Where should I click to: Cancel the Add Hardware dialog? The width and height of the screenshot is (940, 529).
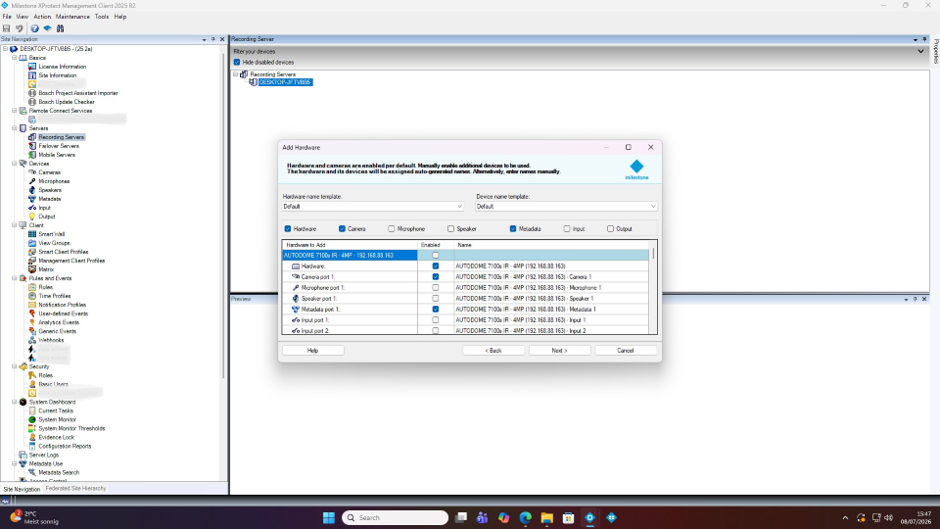pyautogui.click(x=625, y=350)
